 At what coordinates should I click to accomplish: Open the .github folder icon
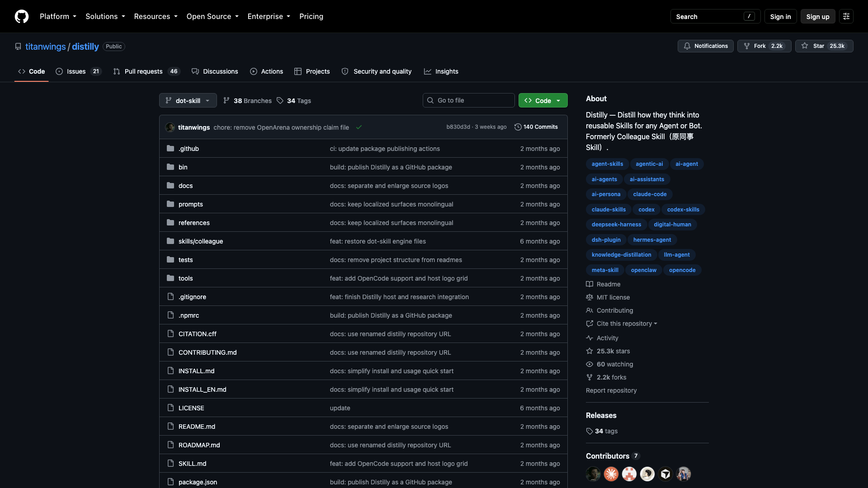tap(170, 149)
